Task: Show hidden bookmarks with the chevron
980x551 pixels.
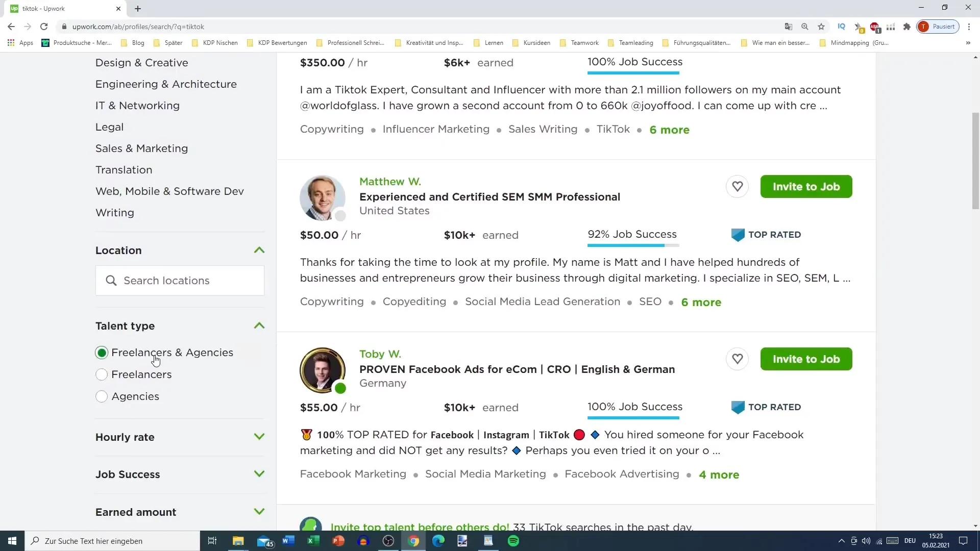Action: click(968, 43)
